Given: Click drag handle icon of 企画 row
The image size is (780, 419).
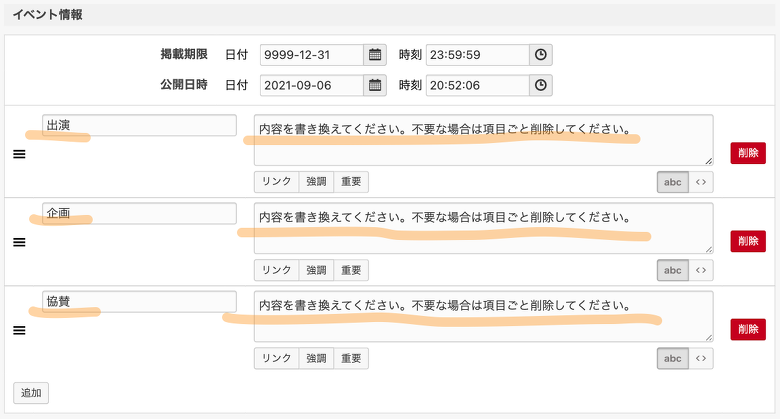Looking at the screenshot, I should click(x=19, y=242).
